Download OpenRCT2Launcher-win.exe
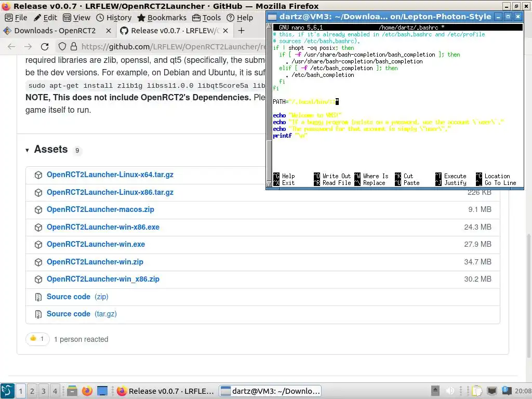Screen dimensions: 532x399 pyautogui.click(x=96, y=244)
